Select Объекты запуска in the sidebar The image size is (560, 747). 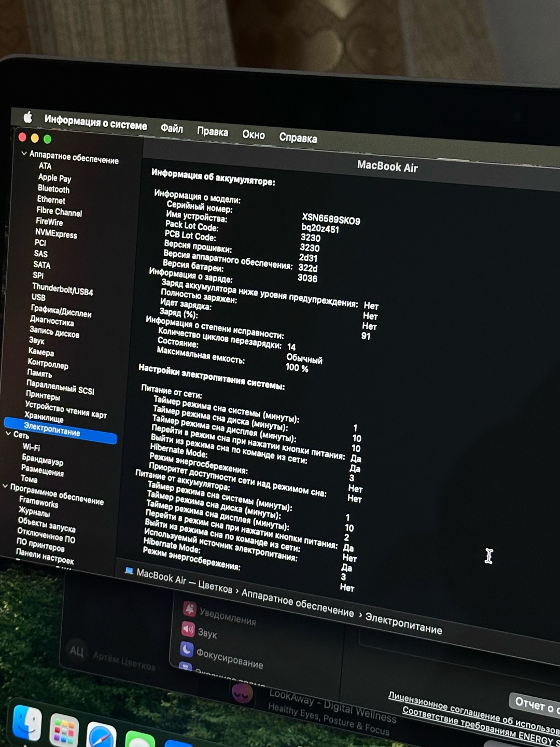47,524
